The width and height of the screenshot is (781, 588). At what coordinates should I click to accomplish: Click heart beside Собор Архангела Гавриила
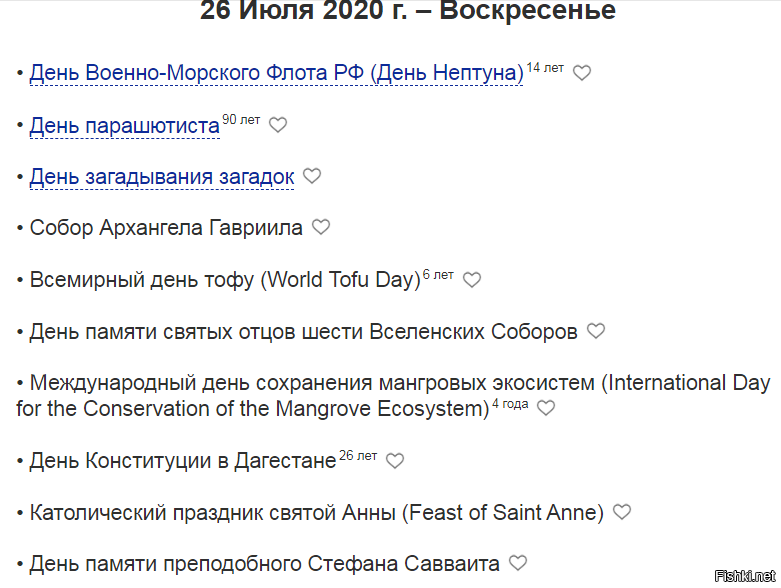[x=321, y=227]
